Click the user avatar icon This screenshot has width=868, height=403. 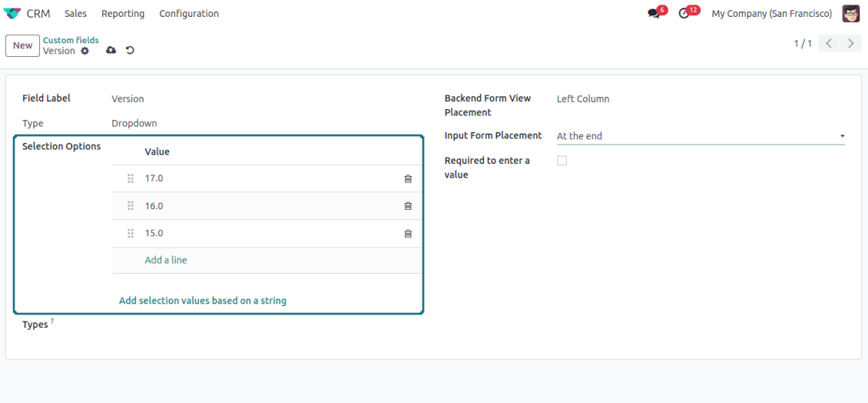pyautogui.click(x=850, y=14)
